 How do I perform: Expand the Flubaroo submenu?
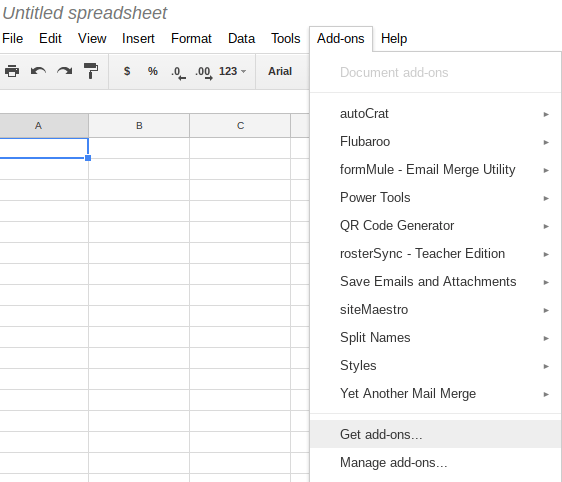tap(435, 142)
